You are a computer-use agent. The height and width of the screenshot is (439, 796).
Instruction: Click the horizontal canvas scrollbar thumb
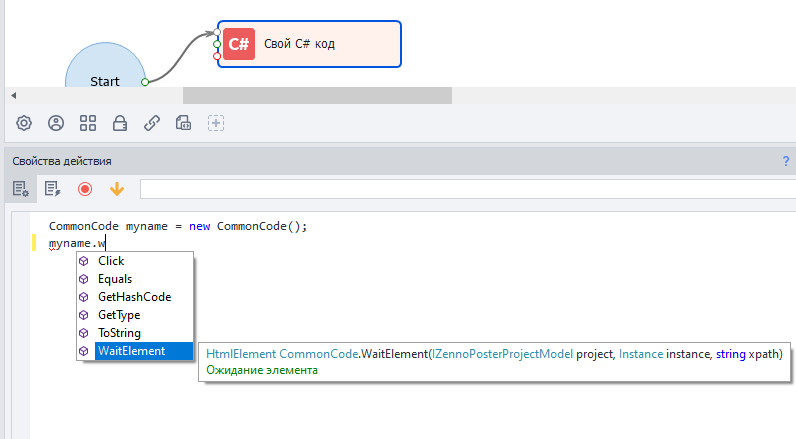pos(317,95)
